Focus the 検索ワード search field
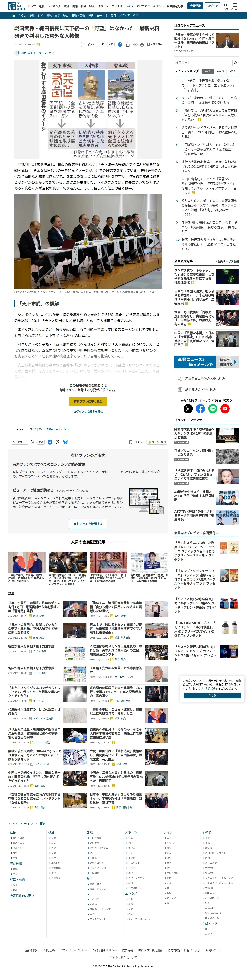Image resolution: width=247 pixels, height=980 pixels. [203, 63]
